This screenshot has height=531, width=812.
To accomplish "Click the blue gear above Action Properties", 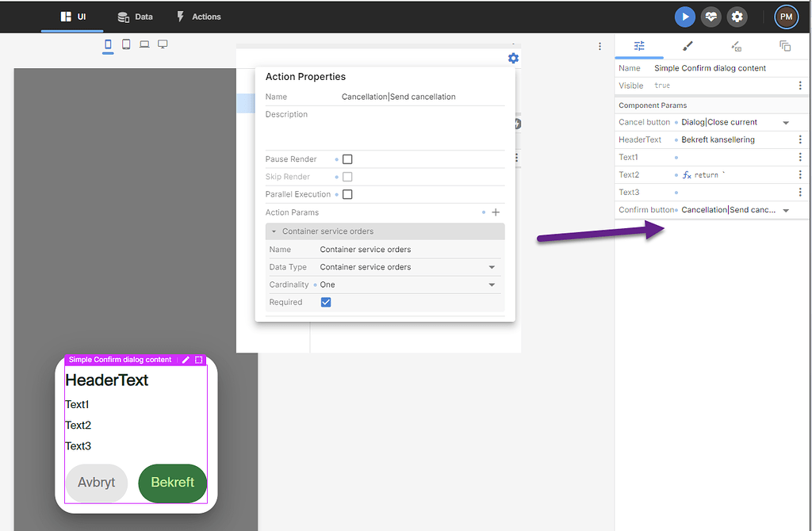I will pos(513,58).
